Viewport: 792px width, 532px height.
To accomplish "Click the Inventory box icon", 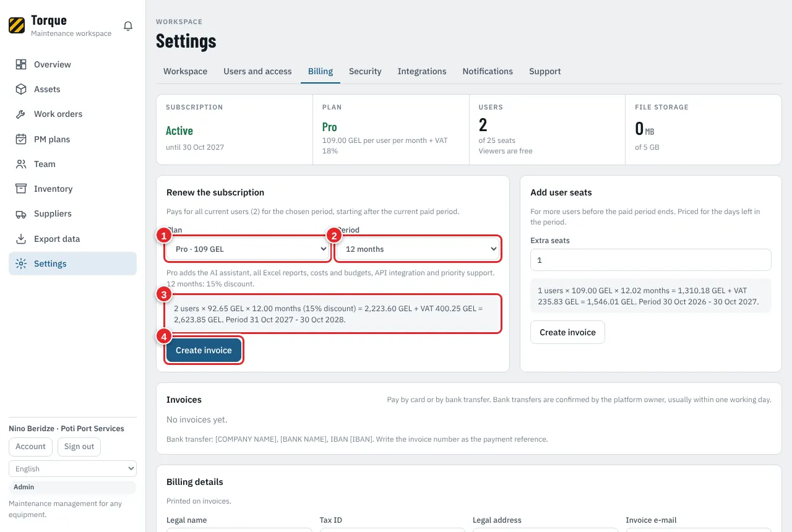I will [x=21, y=189].
